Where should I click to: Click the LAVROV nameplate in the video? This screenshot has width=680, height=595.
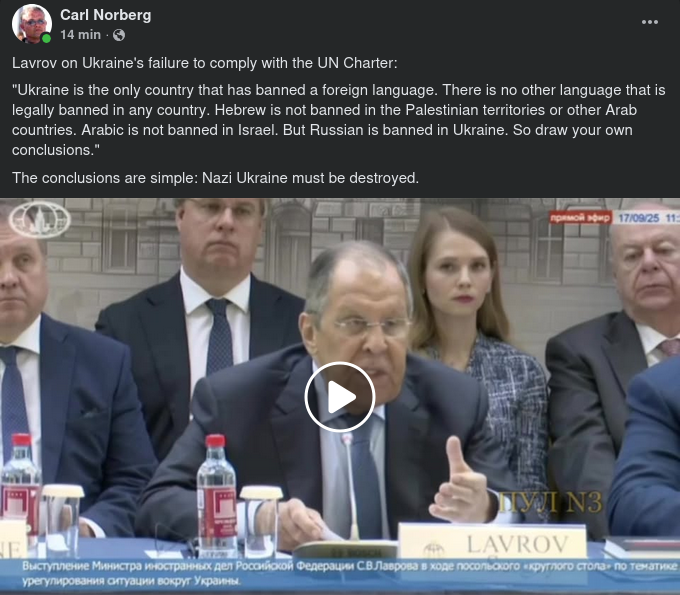(x=492, y=540)
